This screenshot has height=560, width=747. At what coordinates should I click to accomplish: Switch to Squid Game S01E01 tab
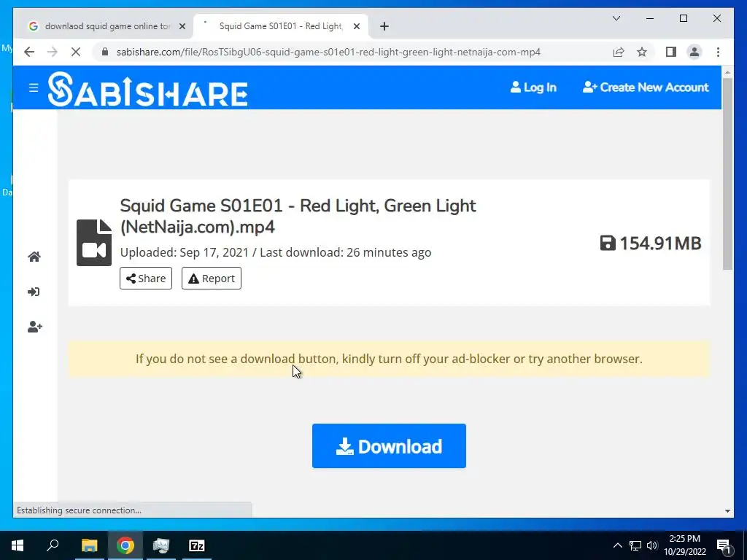tap(281, 27)
